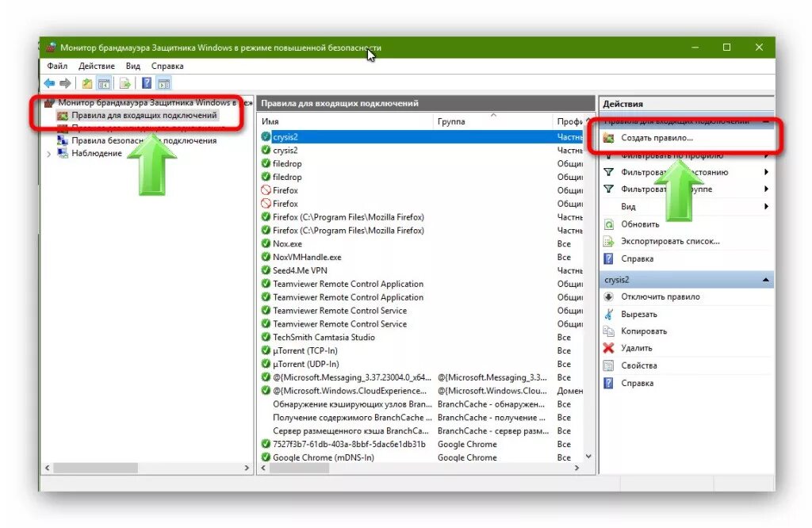This screenshot has width=812, height=528.
Task: Select Получение содержимого BranchCache rule
Action: tap(420, 417)
